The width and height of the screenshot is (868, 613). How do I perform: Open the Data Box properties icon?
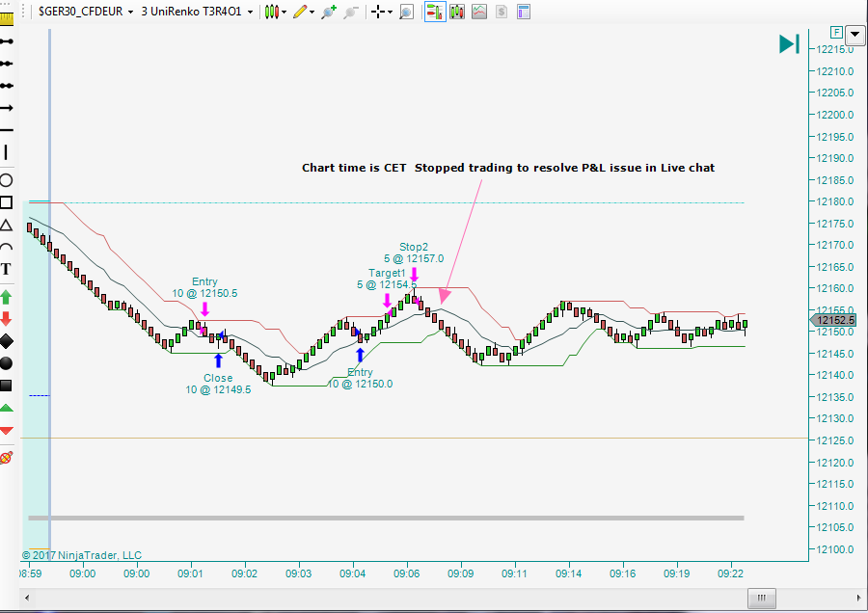tap(523, 11)
